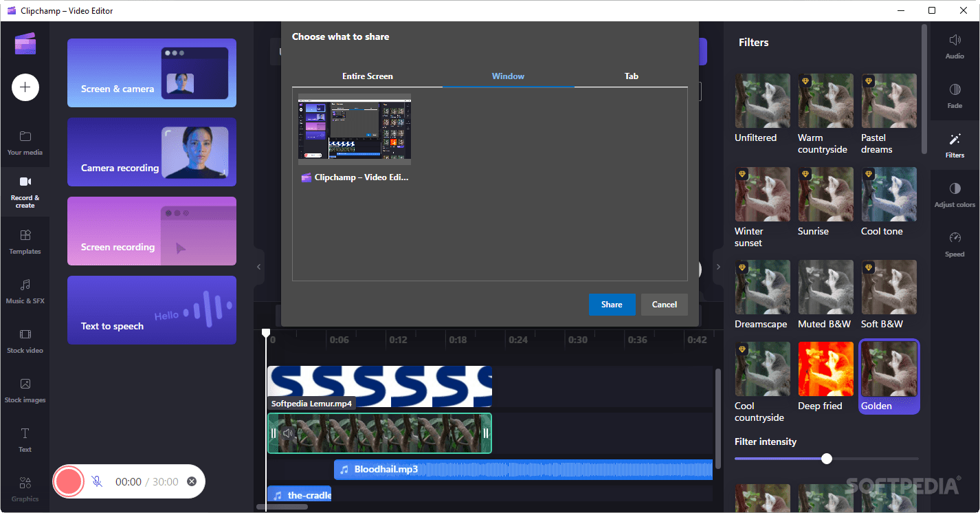Open Audio panel on right

point(955,46)
